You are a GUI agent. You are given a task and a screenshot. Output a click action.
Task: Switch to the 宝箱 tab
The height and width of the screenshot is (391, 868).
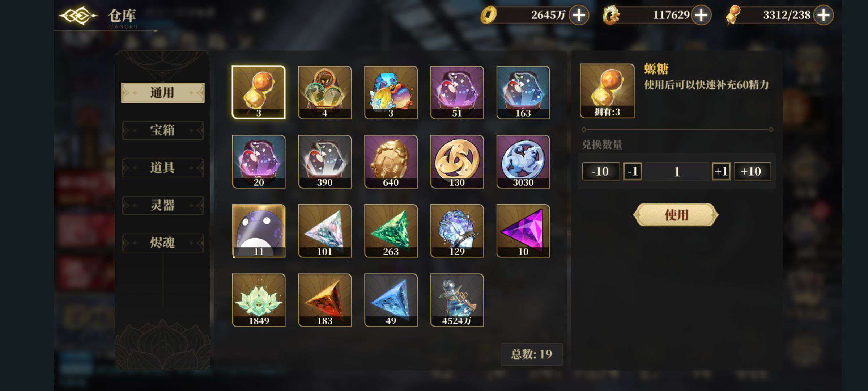[163, 130]
